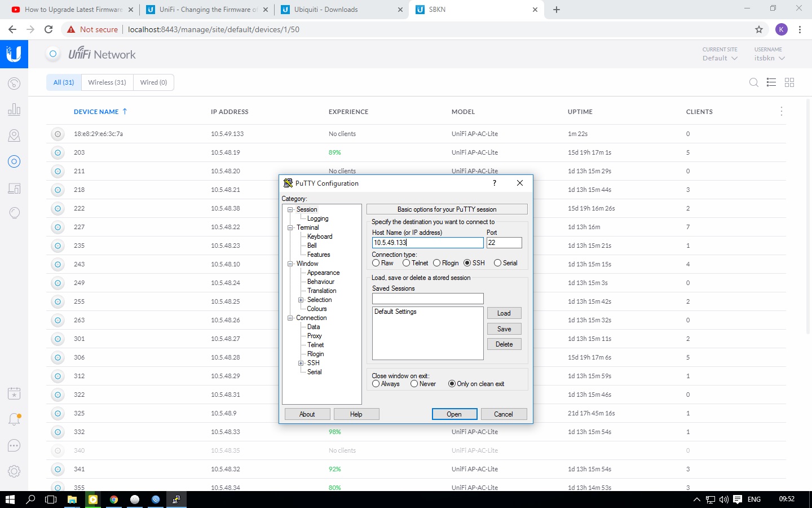Click the PuTTY taskbar icon
Screen dimensions: 812x508
tap(176, 500)
